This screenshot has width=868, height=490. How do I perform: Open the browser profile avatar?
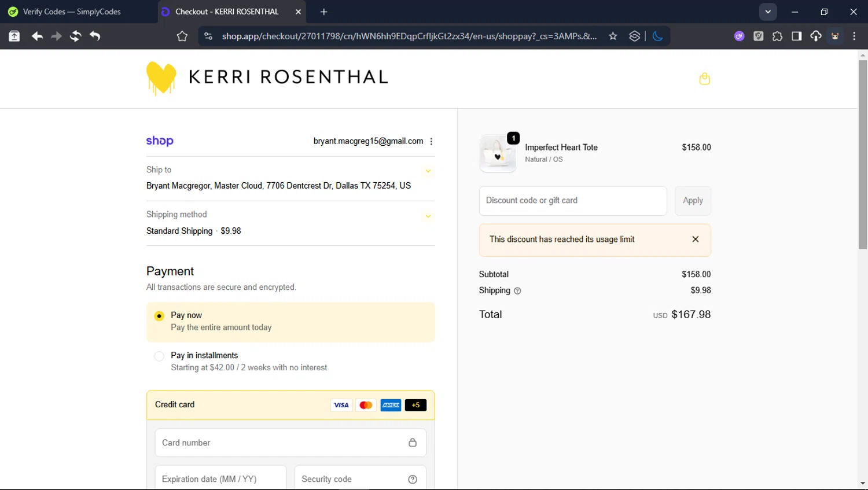click(835, 36)
